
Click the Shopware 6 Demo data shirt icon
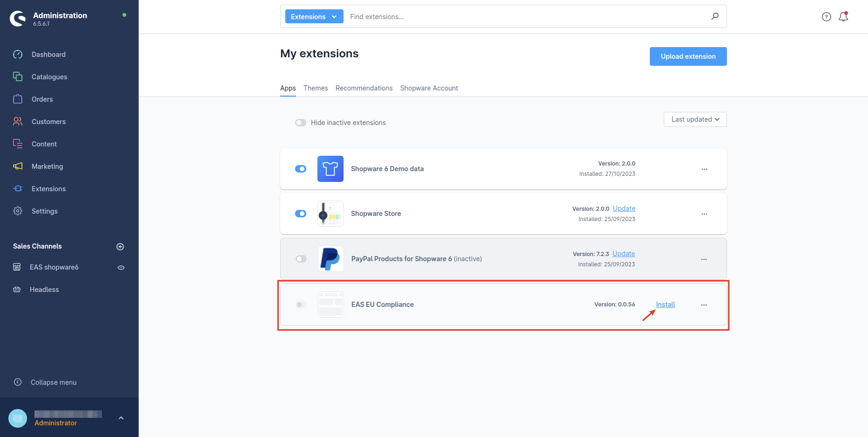coord(331,169)
